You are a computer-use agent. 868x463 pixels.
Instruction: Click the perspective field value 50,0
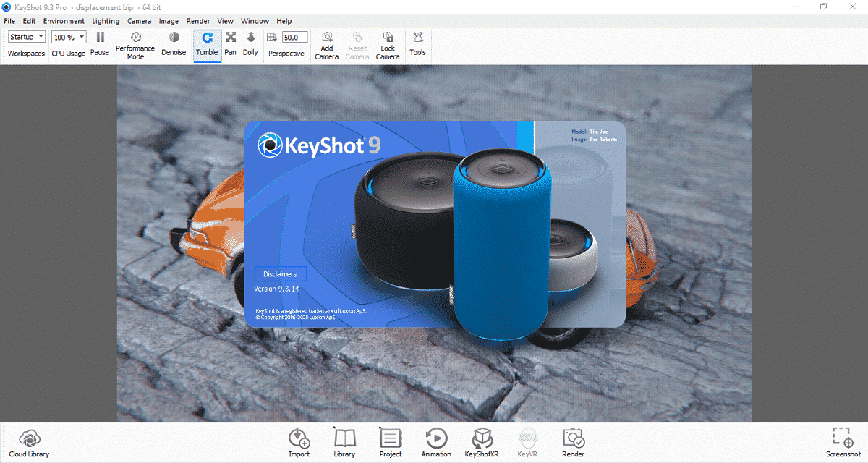295,37
